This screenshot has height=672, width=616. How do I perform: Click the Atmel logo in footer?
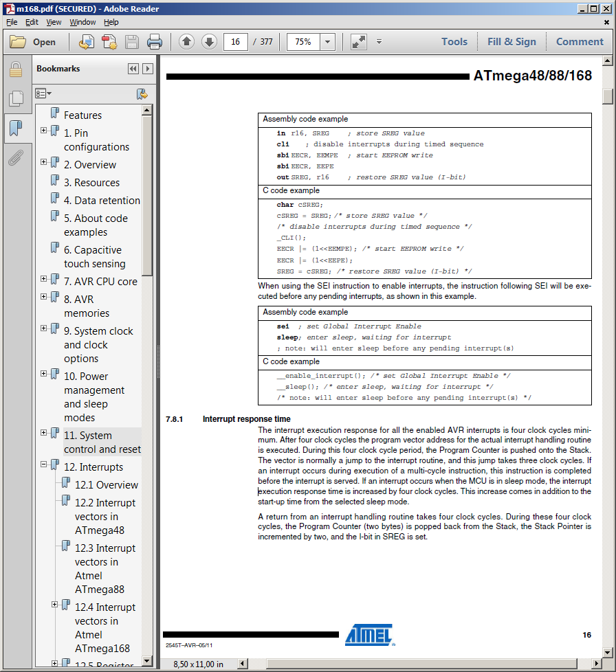(370, 635)
